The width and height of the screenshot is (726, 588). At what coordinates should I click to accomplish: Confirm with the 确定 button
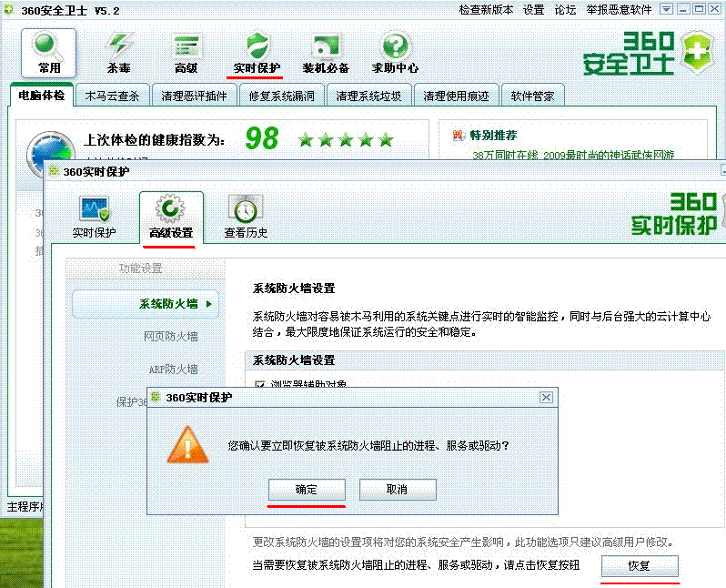pos(307,490)
